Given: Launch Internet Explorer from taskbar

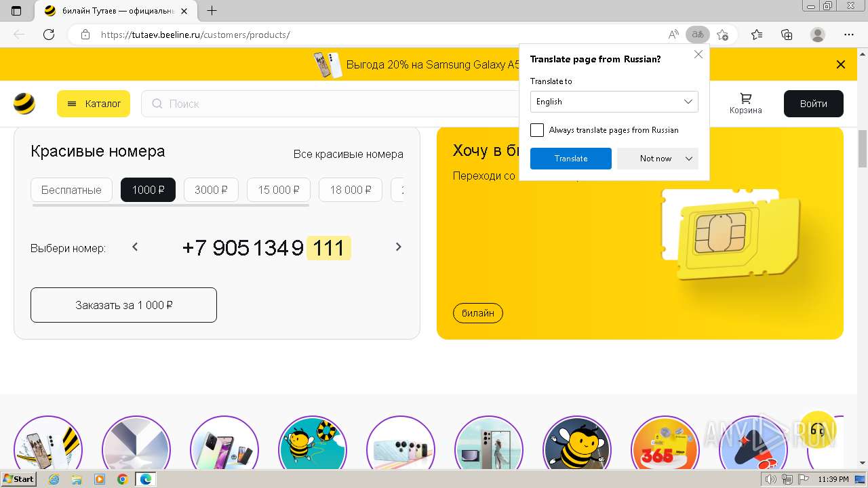Looking at the screenshot, I should tap(54, 479).
